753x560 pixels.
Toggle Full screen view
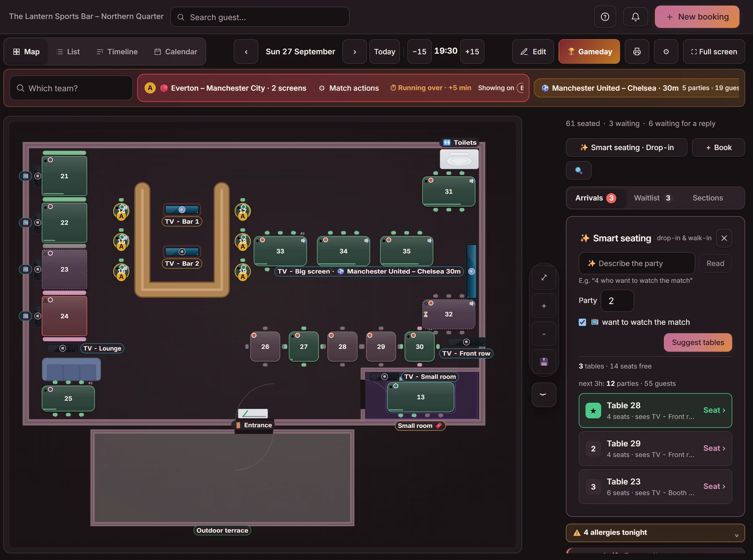click(714, 51)
